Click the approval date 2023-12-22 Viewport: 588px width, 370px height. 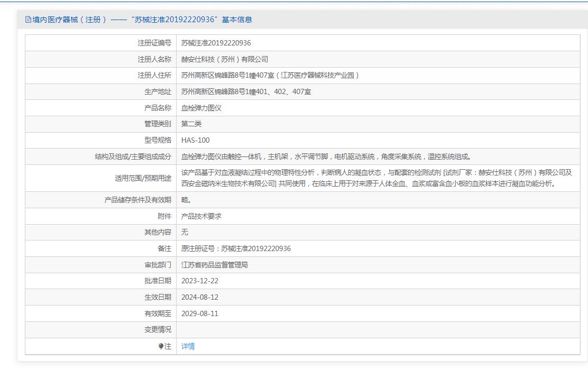pos(199,281)
